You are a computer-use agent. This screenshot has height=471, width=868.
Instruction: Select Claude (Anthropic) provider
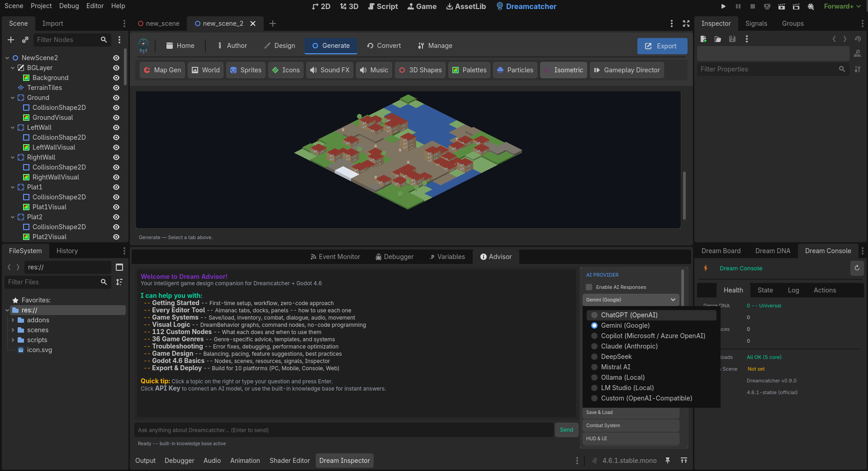651,346
